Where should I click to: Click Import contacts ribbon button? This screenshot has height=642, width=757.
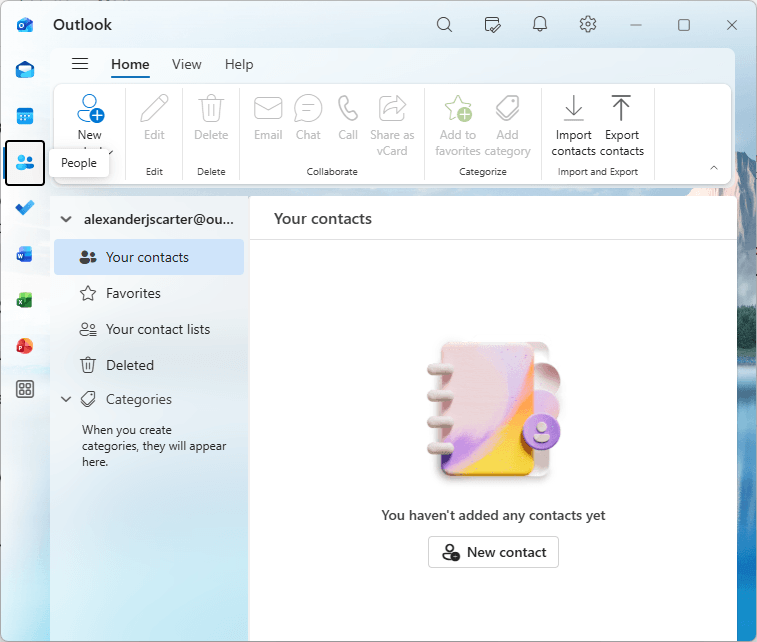tap(574, 126)
